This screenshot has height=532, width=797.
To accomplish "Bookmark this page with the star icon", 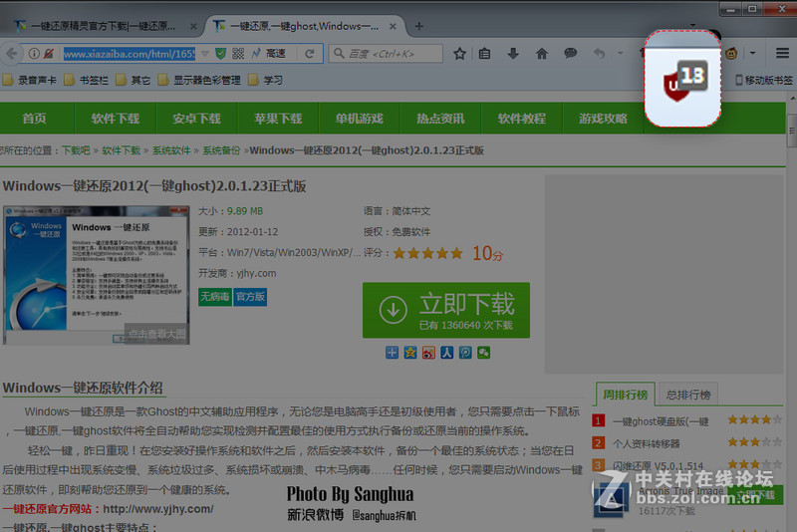I will coord(459,54).
